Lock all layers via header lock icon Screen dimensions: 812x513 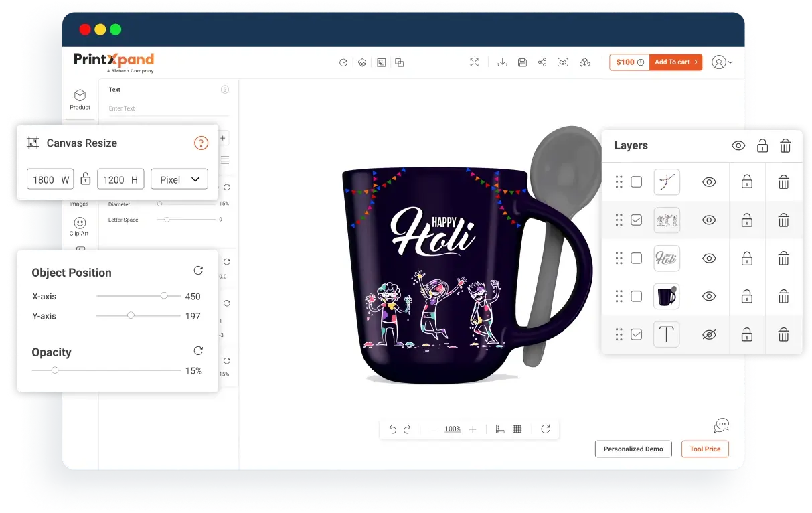click(762, 145)
